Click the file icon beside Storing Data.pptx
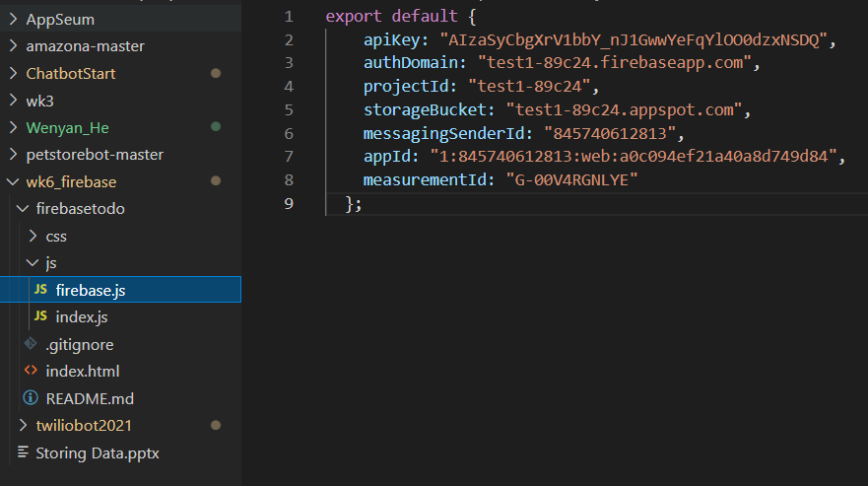868x486 pixels. (21, 453)
